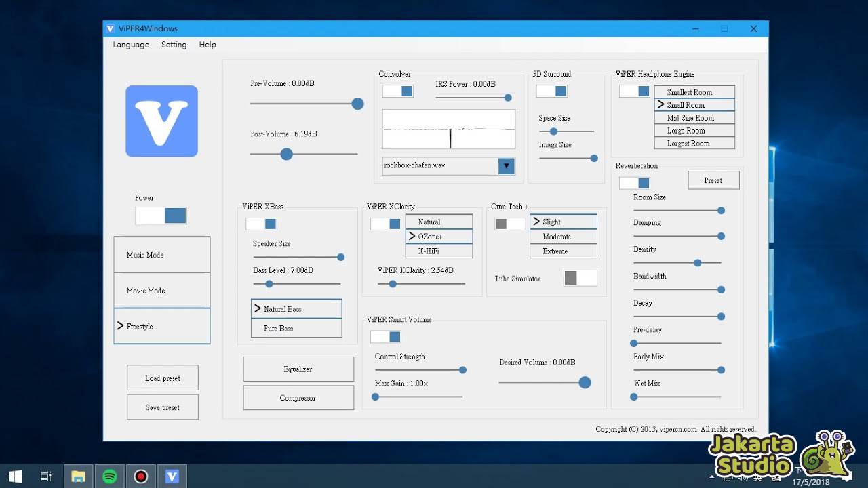
Task: Open the Language menu
Action: tap(130, 44)
